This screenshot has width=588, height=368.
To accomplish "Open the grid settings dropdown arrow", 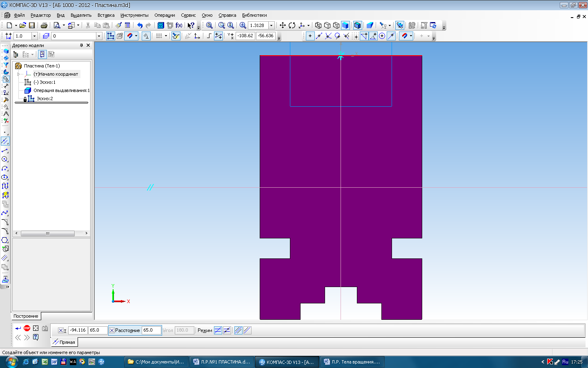I will [x=166, y=36].
